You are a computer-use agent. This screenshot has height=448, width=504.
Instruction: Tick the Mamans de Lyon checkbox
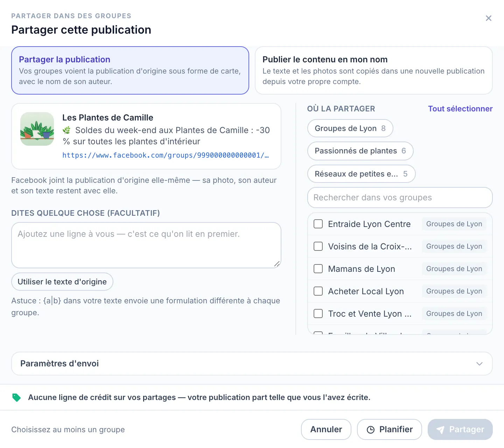[x=318, y=269]
